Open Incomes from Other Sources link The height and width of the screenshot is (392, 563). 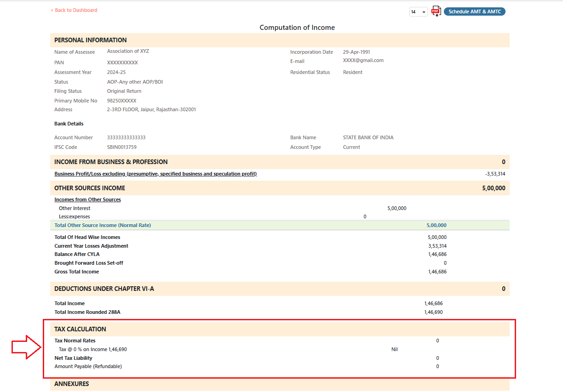[x=87, y=199]
